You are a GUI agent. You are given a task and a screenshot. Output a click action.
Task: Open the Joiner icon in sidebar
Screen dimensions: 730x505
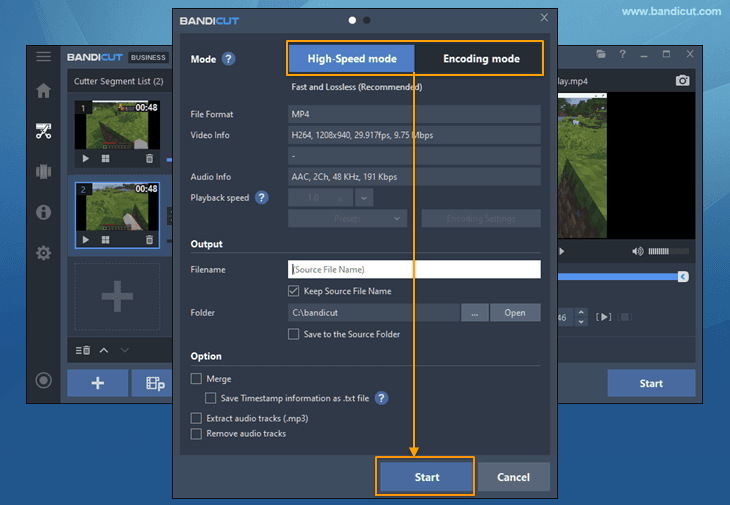point(43,172)
